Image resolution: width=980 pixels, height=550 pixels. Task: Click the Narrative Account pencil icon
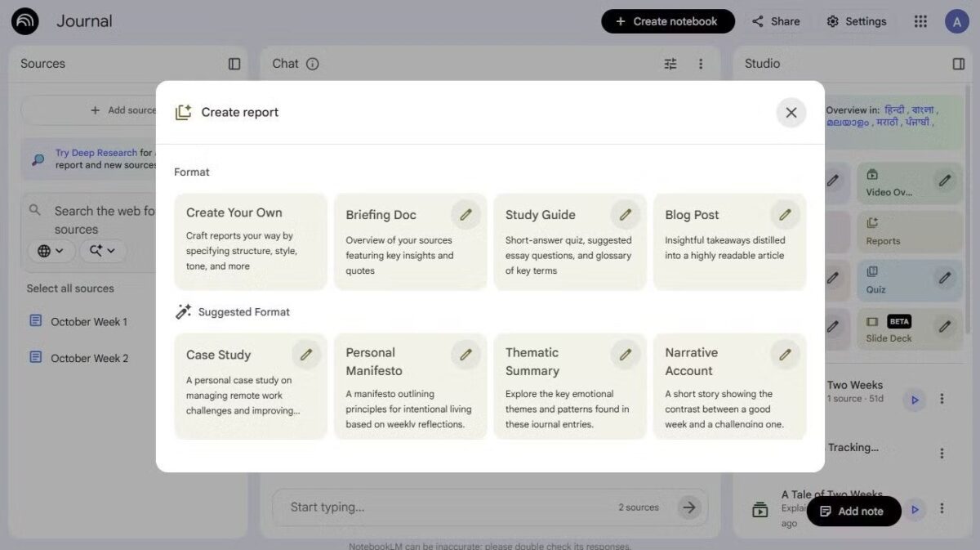click(x=785, y=355)
